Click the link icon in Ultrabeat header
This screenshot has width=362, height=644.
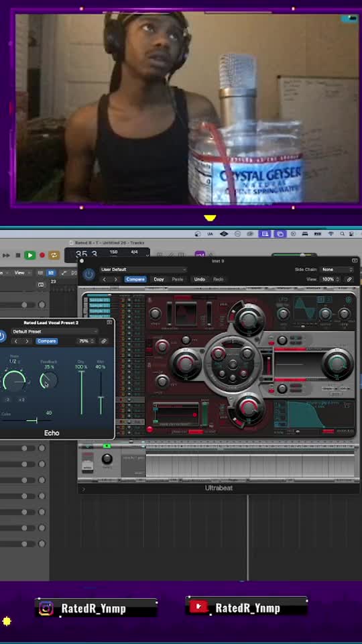(x=349, y=279)
